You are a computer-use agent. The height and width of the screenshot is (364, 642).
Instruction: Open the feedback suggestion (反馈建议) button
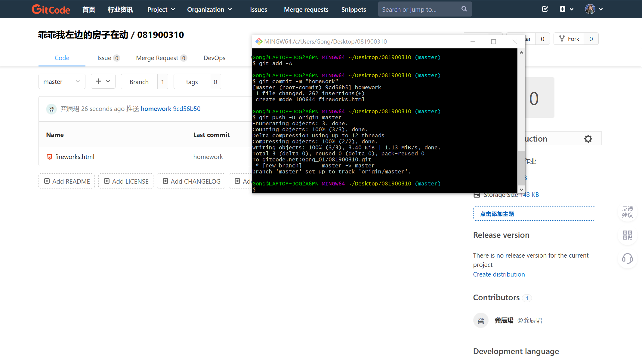coord(627,212)
